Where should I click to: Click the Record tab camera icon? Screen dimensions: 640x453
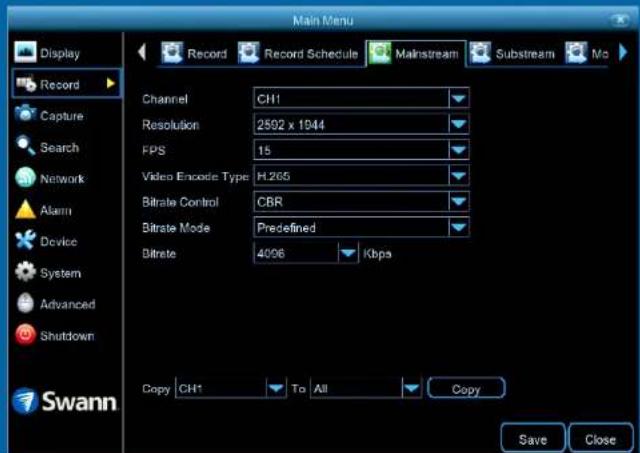click(x=172, y=53)
